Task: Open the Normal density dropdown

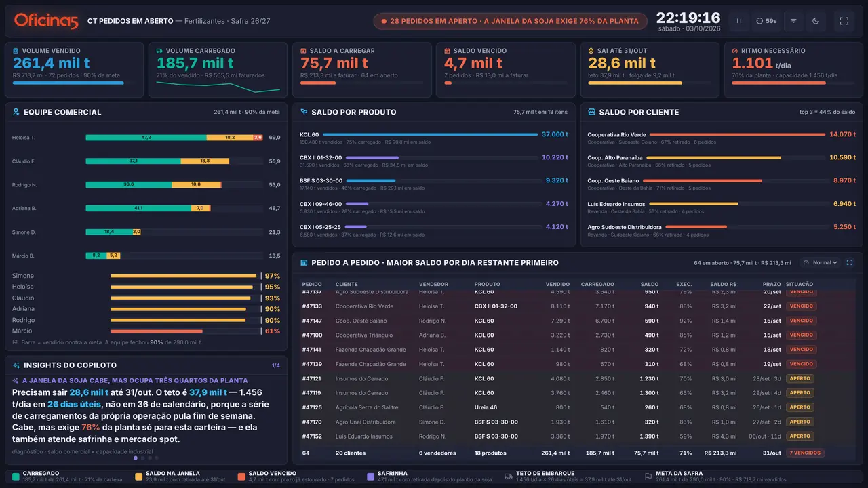Action: [820, 262]
